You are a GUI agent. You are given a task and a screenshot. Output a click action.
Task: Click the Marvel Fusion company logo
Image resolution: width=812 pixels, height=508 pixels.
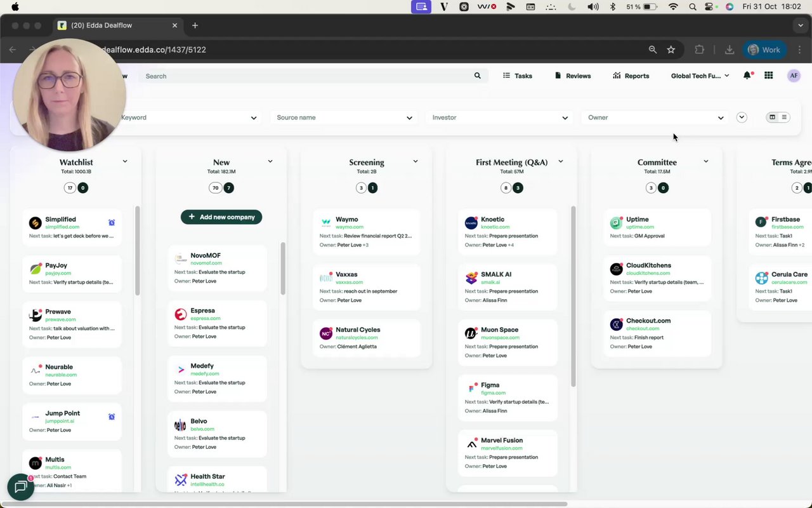coord(471,444)
